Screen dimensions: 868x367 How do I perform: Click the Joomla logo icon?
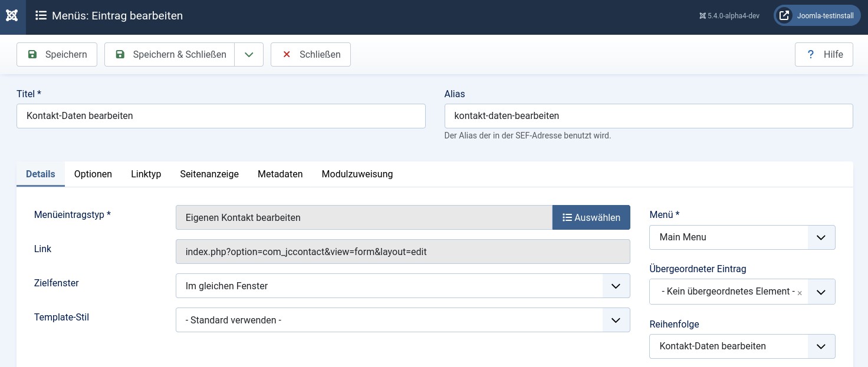12,16
